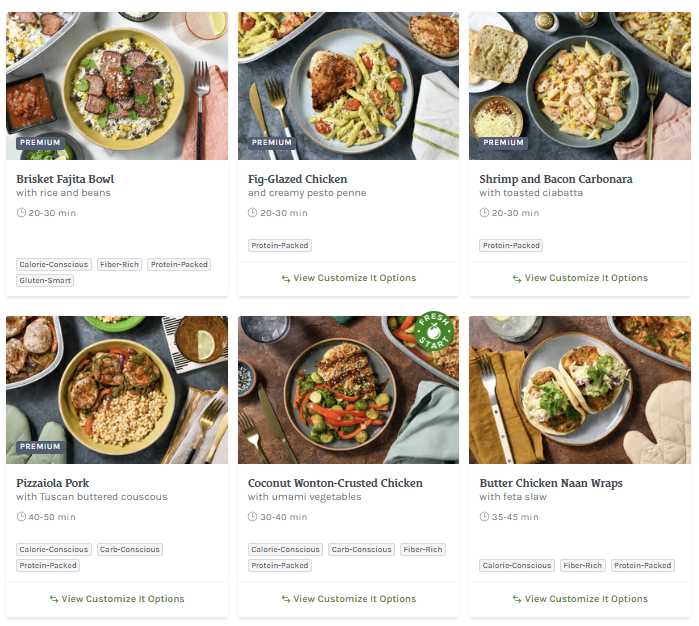Open the Brisket Fajita Bowl title link
699x626 pixels.
pyautogui.click(x=65, y=179)
